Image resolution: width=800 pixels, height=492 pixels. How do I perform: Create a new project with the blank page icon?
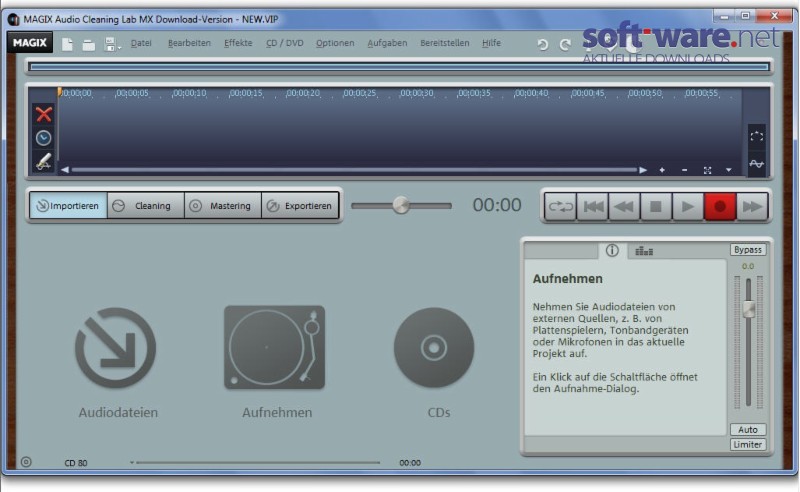(67, 44)
